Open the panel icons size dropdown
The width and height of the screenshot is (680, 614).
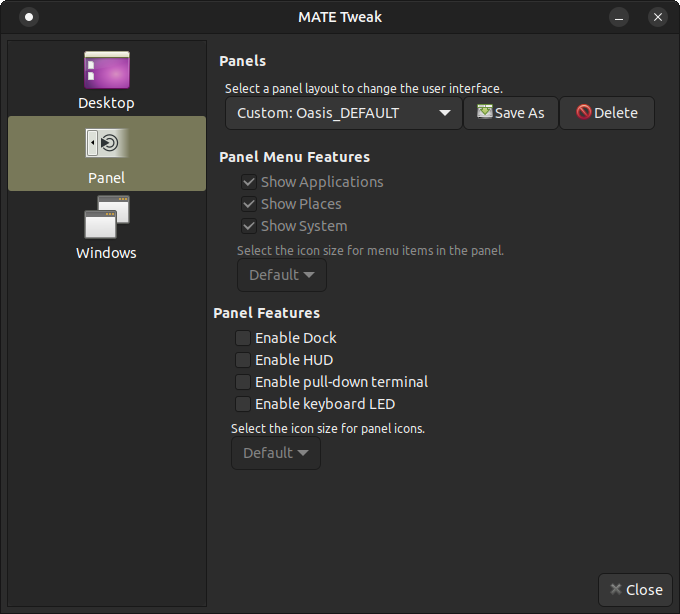tap(275, 453)
